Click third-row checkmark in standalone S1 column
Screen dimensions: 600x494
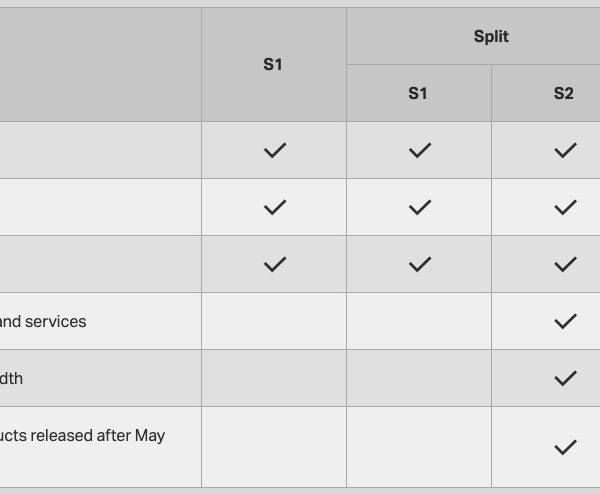[x=274, y=265]
